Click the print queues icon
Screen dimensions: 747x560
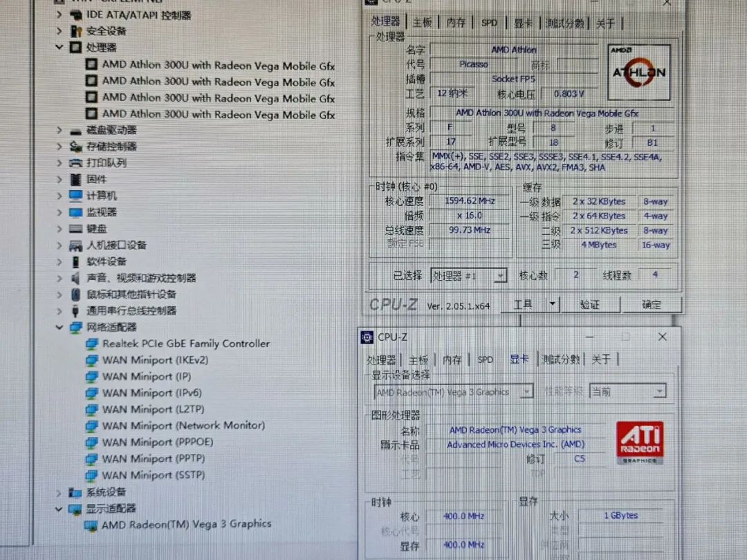tap(76, 163)
